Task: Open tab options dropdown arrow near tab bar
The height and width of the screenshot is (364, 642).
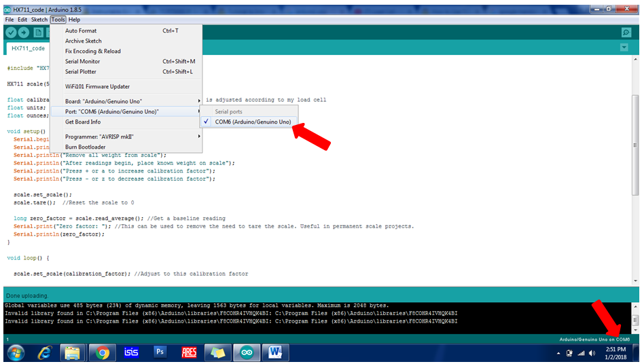Action: coord(624,48)
